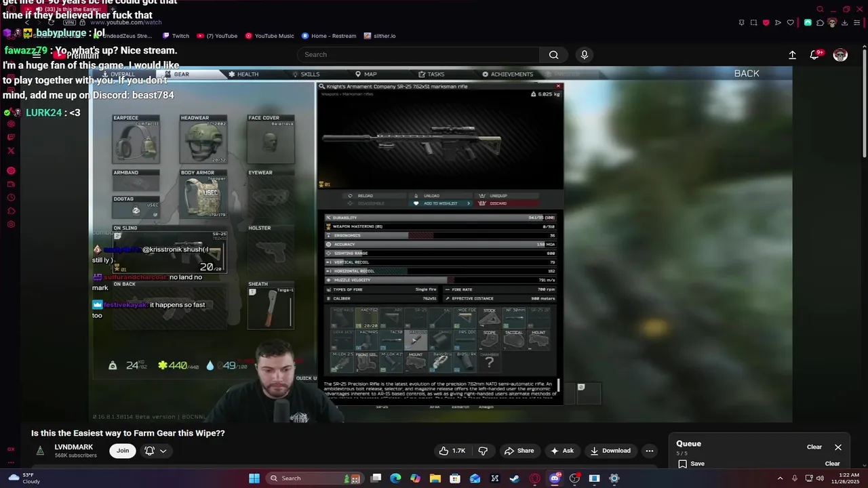Open Discord from the taskbar
The image size is (868, 488).
click(555, 479)
